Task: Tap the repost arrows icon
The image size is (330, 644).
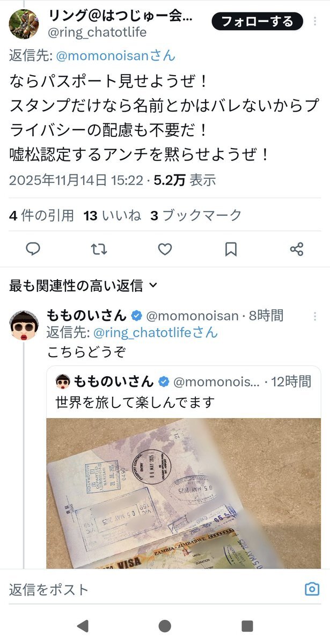Action: 99,249
